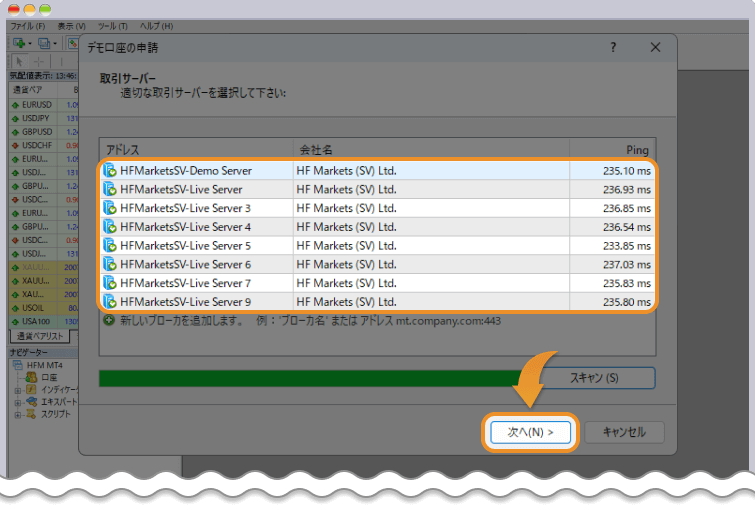
Task: Click the キャンセル button
Action: click(624, 432)
